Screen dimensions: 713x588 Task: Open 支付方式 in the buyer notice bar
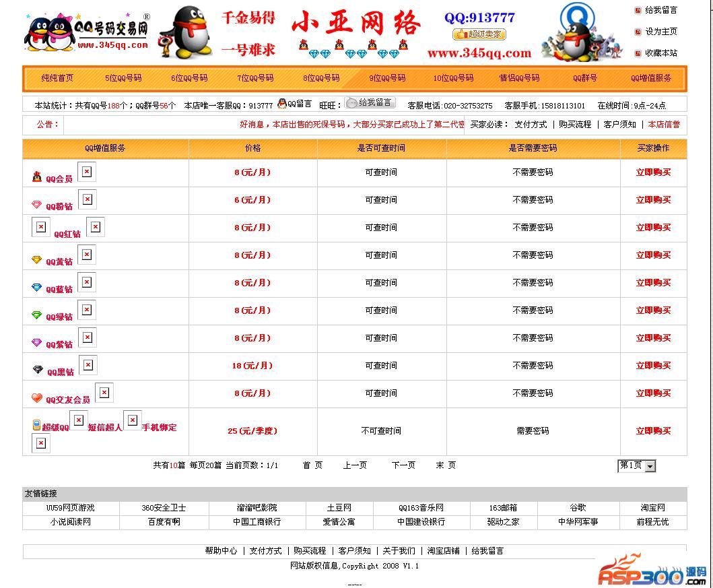click(531, 125)
